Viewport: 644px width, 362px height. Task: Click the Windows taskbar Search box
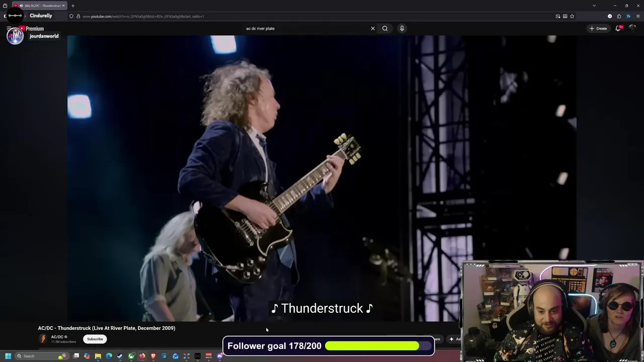click(x=42, y=356)
